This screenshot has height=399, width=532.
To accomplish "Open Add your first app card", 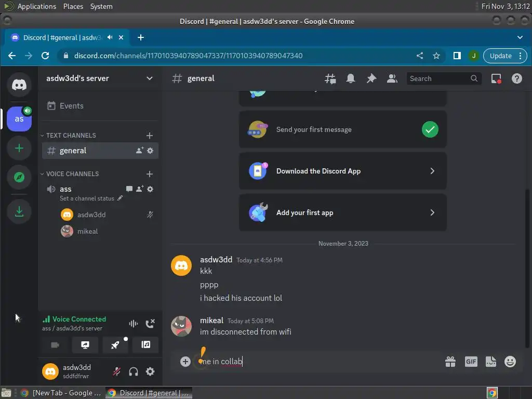I will click(x=343, y=212).
